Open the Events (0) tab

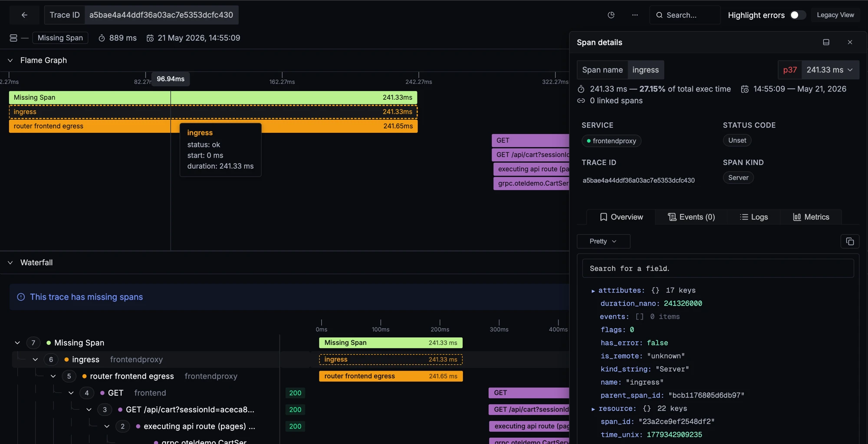coord(691,217)
